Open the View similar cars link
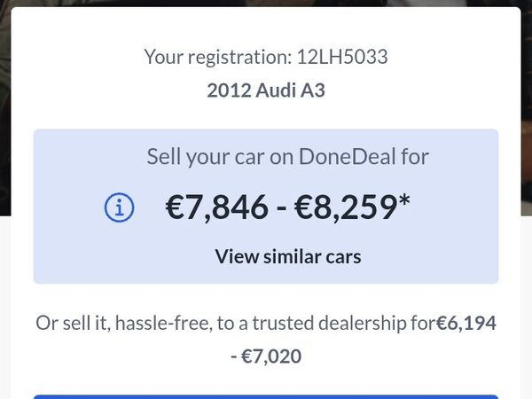The width and height of the screenshot is (532, 399). click(x=288, y=257)
